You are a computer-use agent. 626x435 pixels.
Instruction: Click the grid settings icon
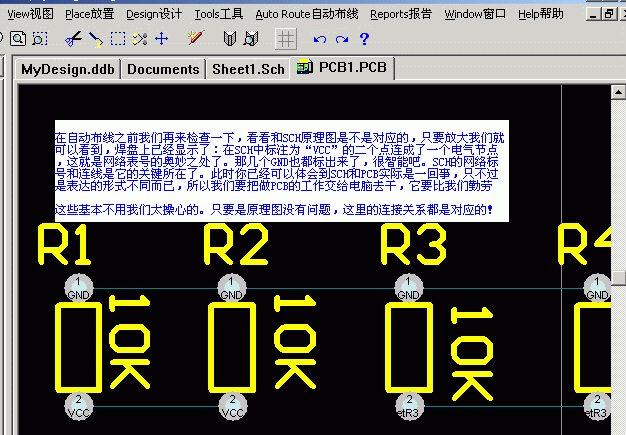click(286, 38)
